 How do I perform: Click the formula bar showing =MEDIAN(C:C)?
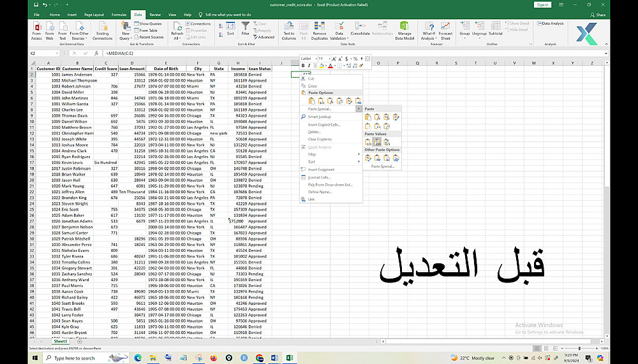[x=354, y=54]
